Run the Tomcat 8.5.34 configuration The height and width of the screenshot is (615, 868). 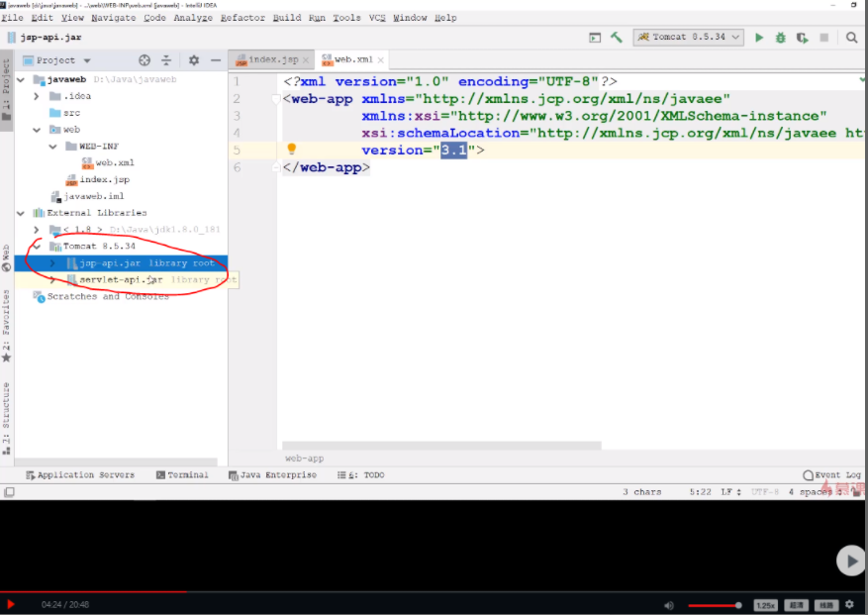[x=759, y=38]
